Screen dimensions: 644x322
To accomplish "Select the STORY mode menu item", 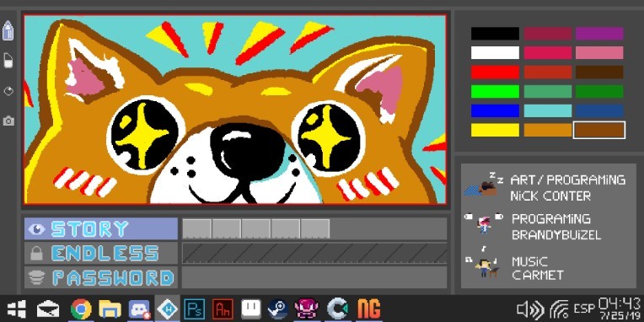I will 100,228.
